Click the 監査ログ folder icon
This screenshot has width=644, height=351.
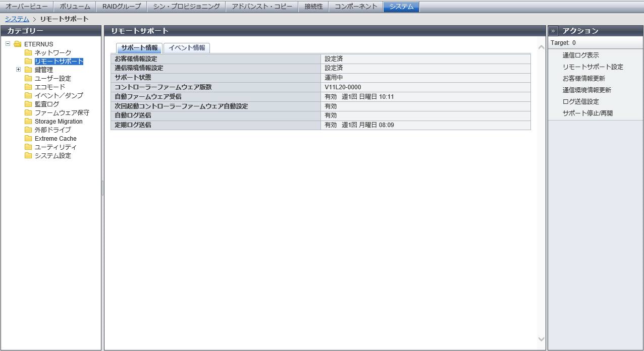[x=28, y=104]
